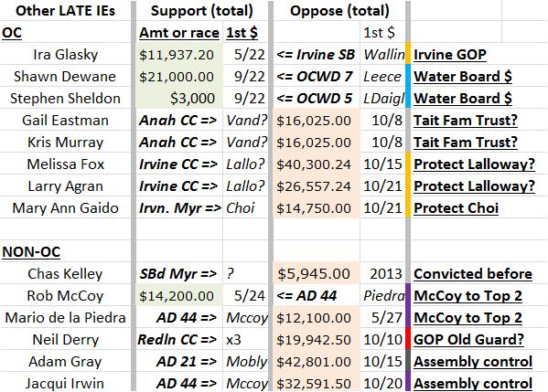
Task: Select the Support (total) header
Action: point(201,11)
